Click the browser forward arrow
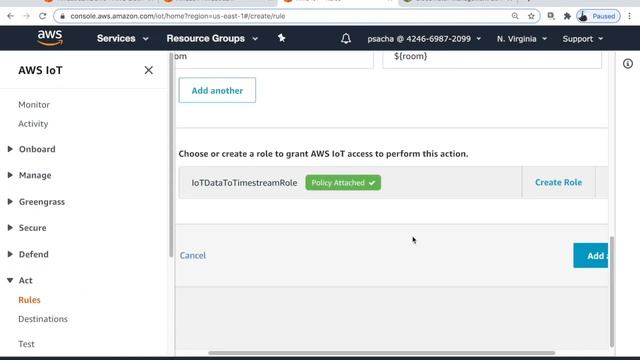 tap(27, 16)
